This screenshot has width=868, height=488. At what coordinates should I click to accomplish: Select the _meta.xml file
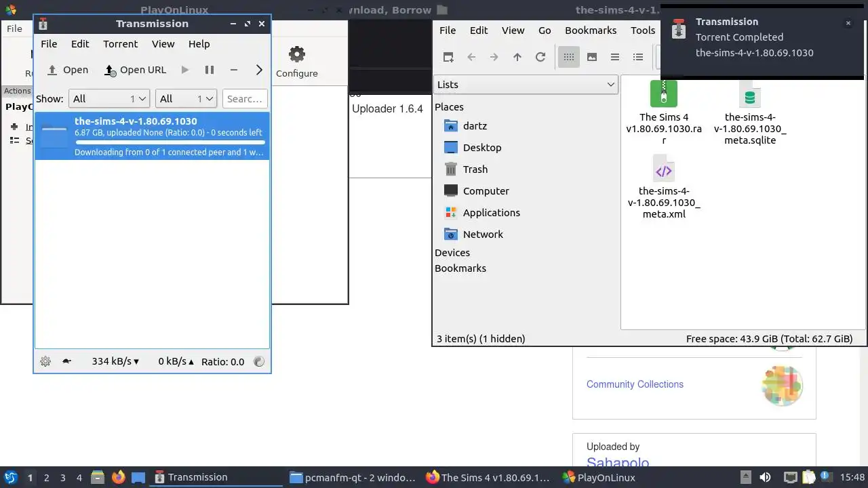coord(664,187)
